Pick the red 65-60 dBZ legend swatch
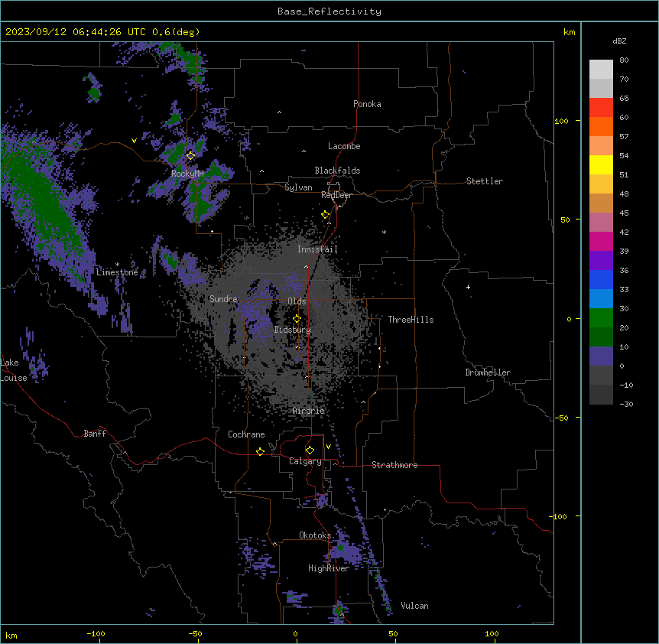 click(x=601, y=107)
